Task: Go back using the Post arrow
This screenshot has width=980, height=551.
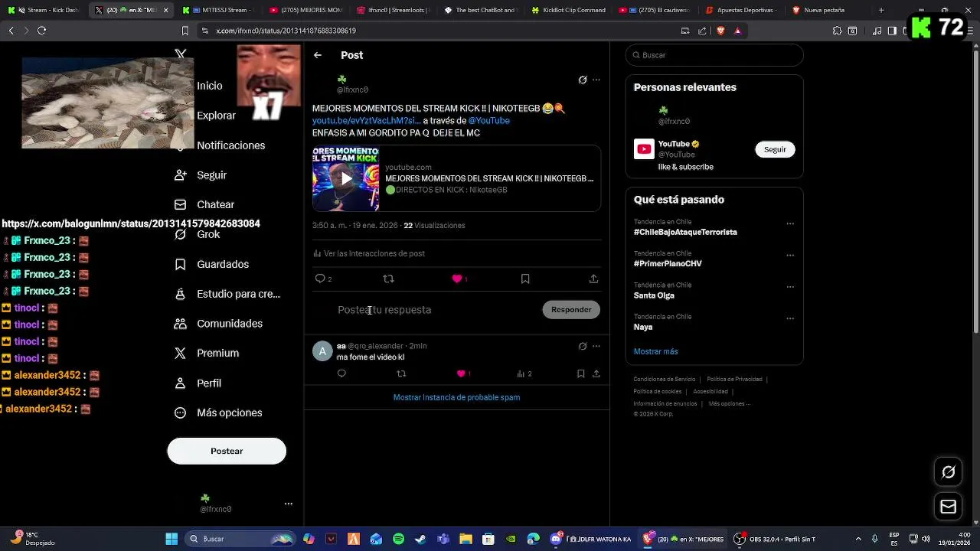Action: 318,55
